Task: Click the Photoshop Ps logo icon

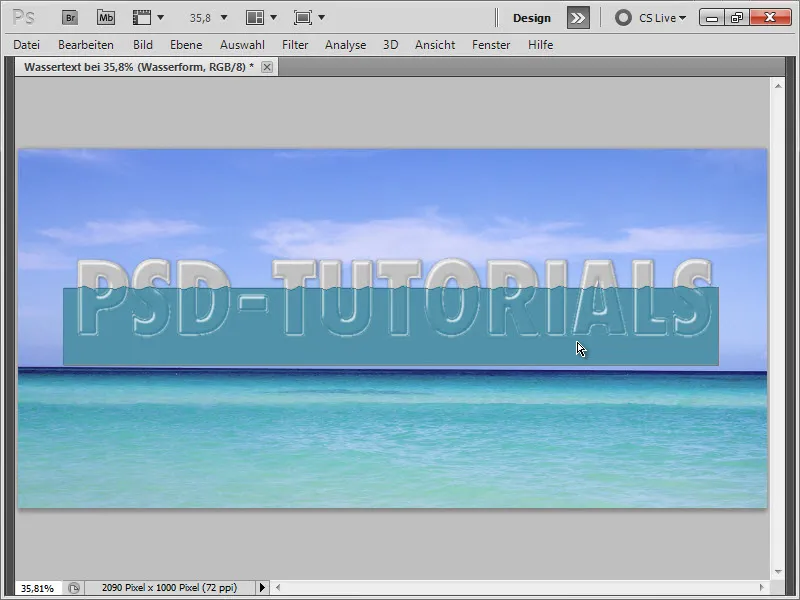Action: click(23, 18)
